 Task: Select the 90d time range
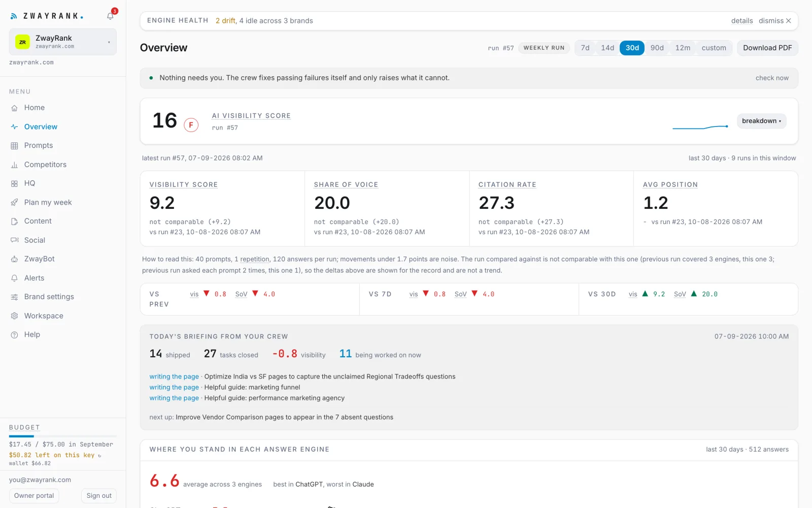point(657,48)
